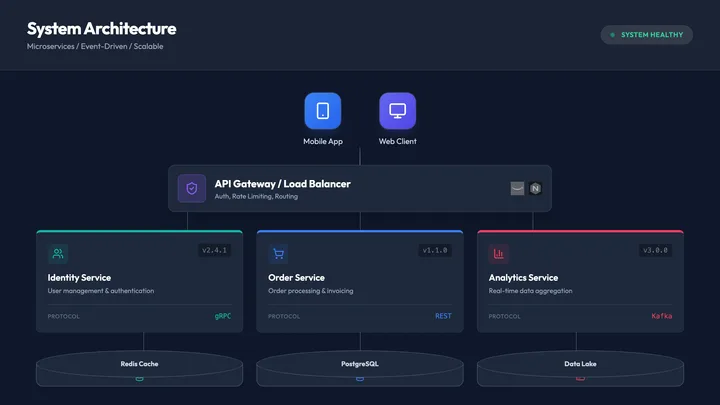Viewport: 720px width, 405px height.
Task: Click the Order Service shopping cart icon
Action: (278, 253)
